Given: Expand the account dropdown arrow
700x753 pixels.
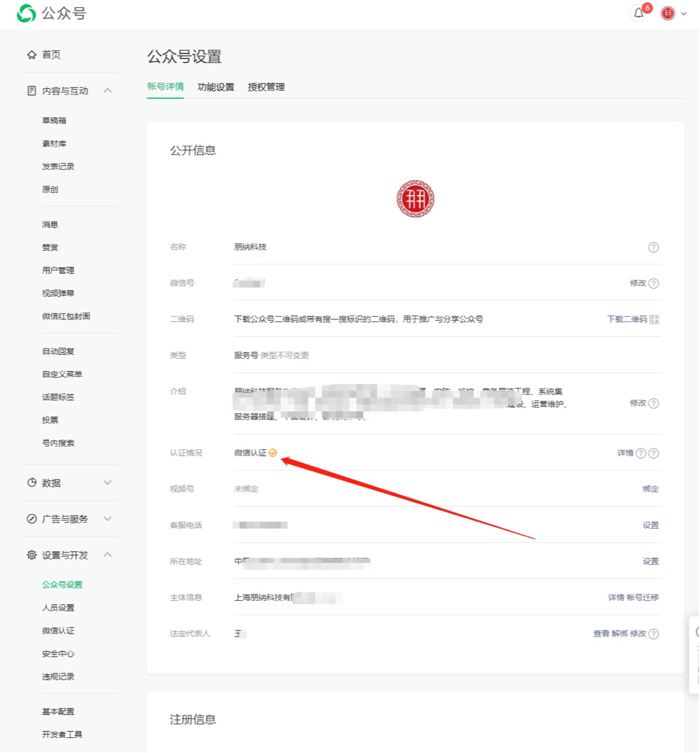Looking at the screenshot, I should (x=684, y=14).
